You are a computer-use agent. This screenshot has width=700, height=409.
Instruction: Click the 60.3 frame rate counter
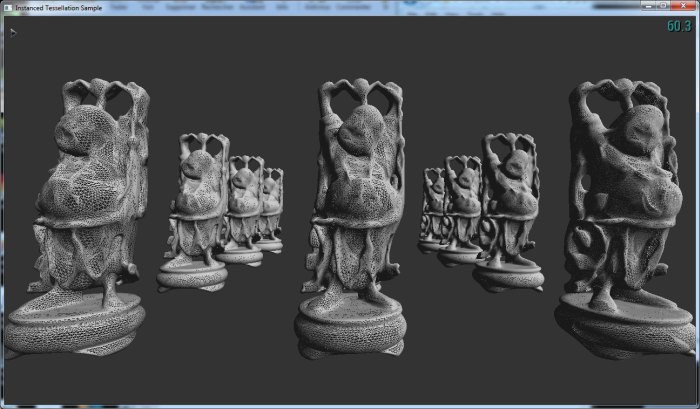[x=679, y=26]
